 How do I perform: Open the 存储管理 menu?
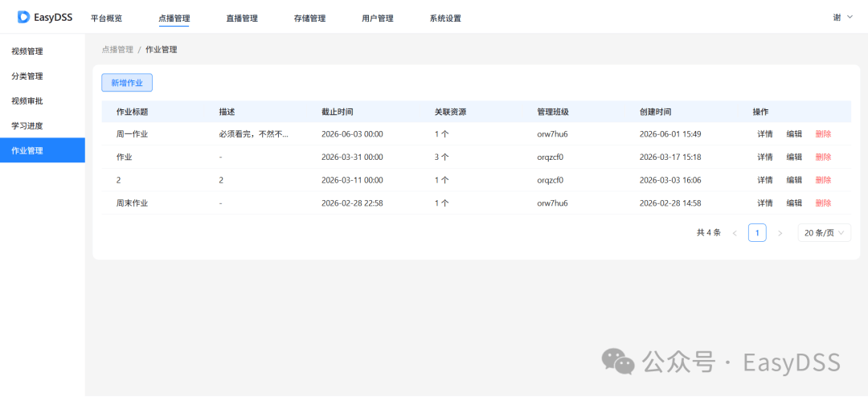(309, 18)
